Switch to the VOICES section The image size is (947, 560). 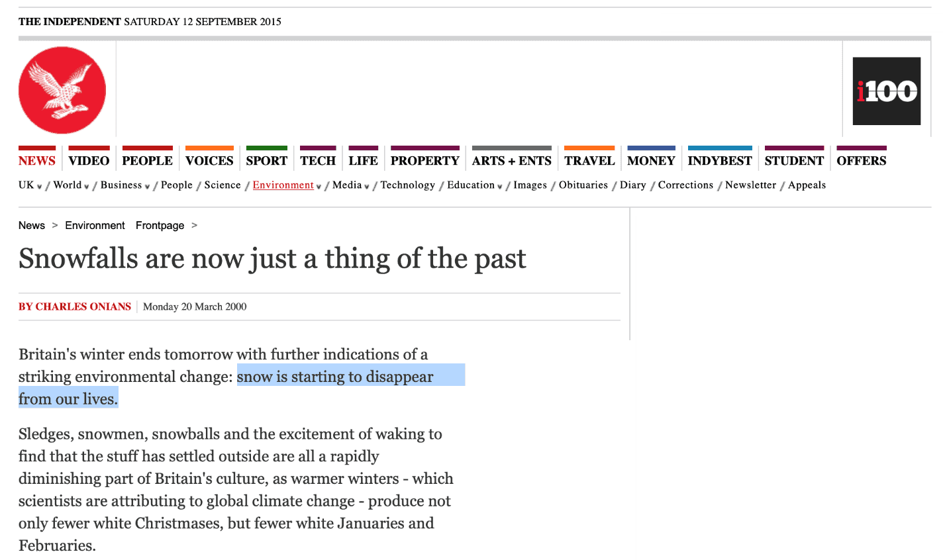click(x=209, y=161)
